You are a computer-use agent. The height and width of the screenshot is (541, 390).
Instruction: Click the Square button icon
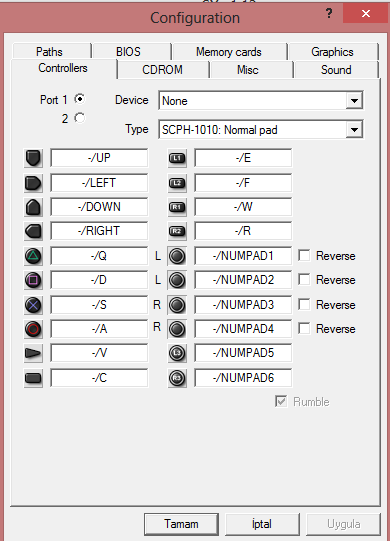33,280
